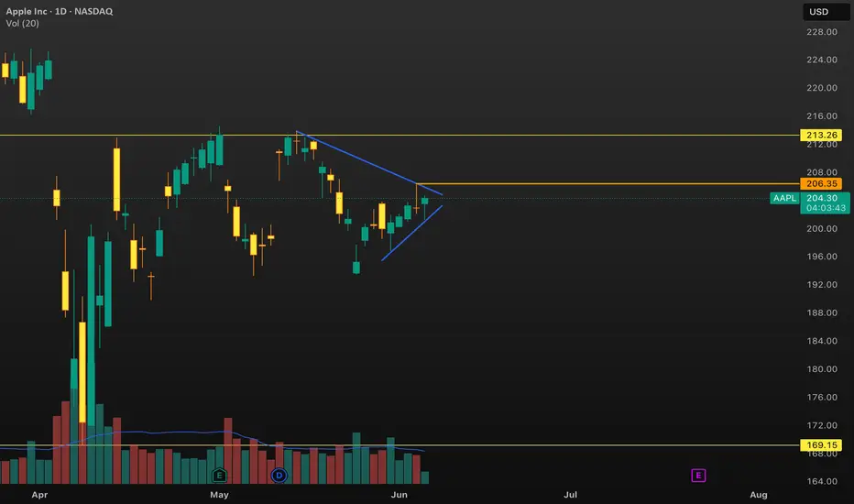The image size is (854, 504).
Task: Select the Vol (20) indicator label
Action: pos(22,24)
